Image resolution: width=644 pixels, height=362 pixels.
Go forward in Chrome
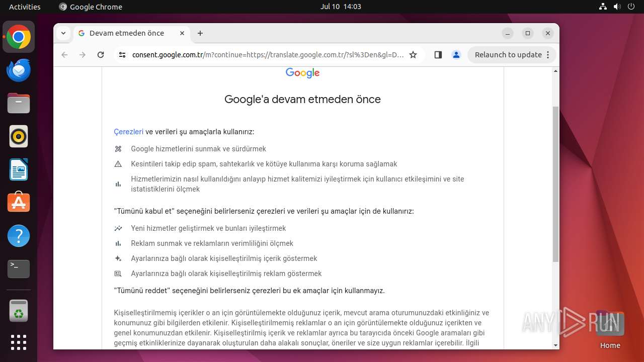pos(83,55)
